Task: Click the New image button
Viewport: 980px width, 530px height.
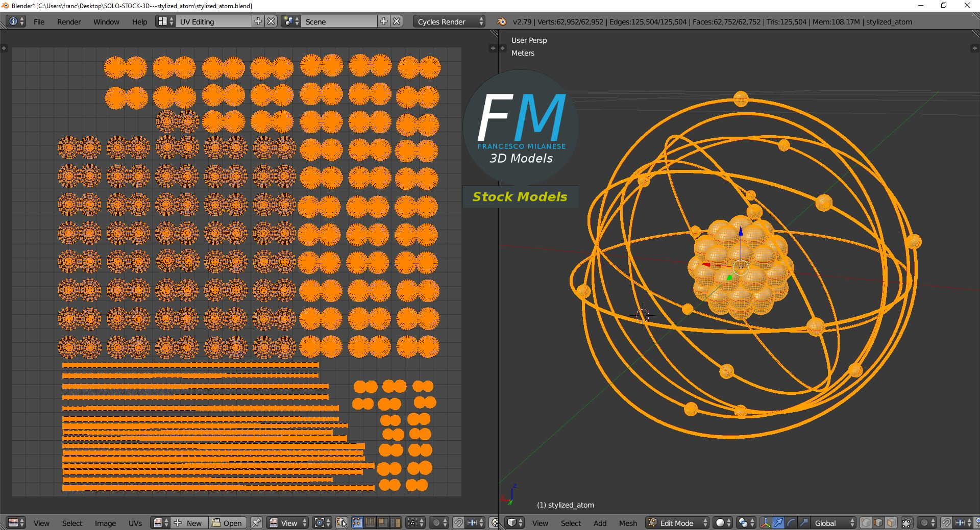Action: [x=189, y=523]
